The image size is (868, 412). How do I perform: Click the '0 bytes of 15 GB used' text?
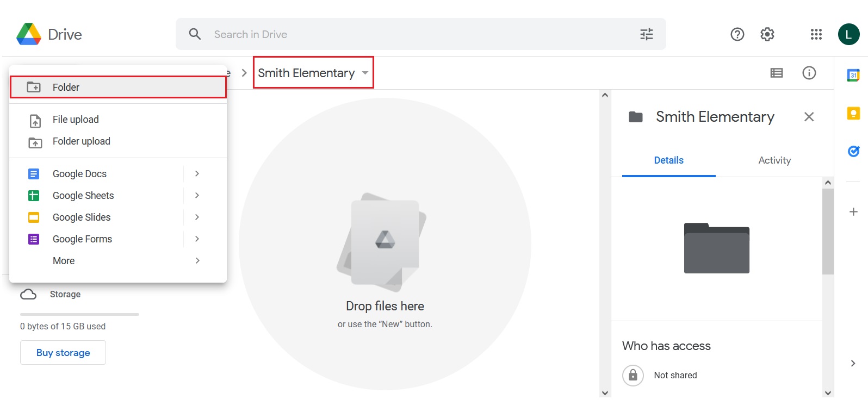(63, 326)
